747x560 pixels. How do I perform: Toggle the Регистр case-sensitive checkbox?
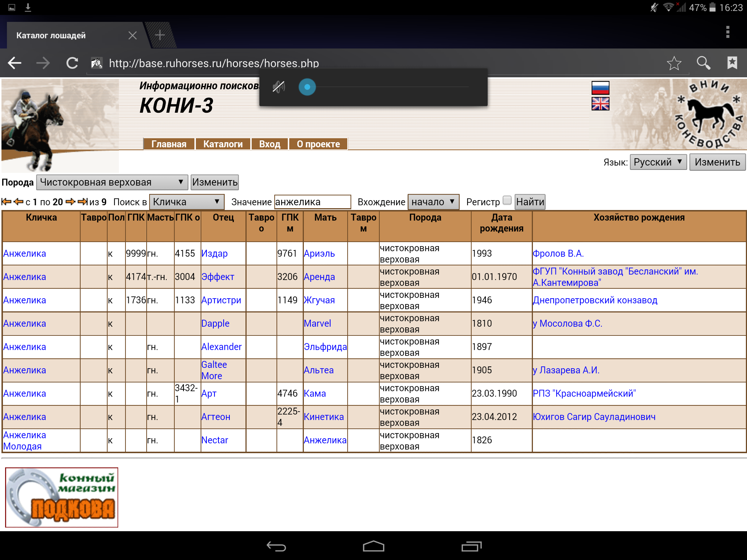(x=507, y=200)
